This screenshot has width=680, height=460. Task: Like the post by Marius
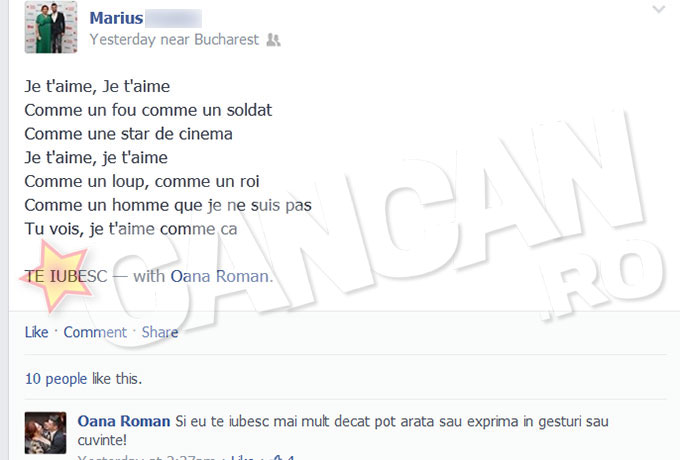coord(36,332)
